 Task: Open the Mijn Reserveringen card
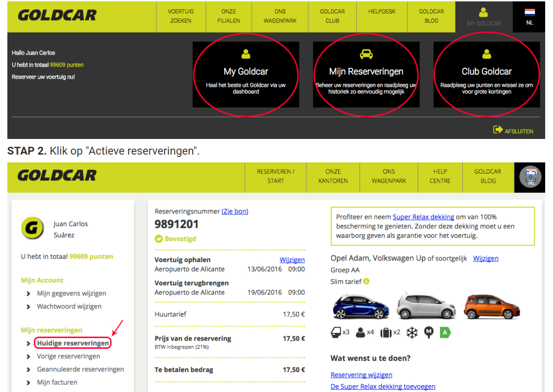coord(366,75)
